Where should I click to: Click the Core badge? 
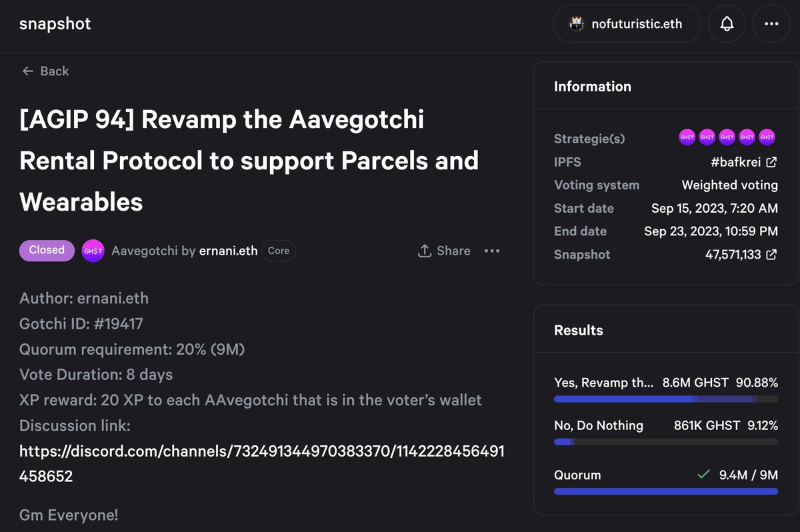click(279, 251)
